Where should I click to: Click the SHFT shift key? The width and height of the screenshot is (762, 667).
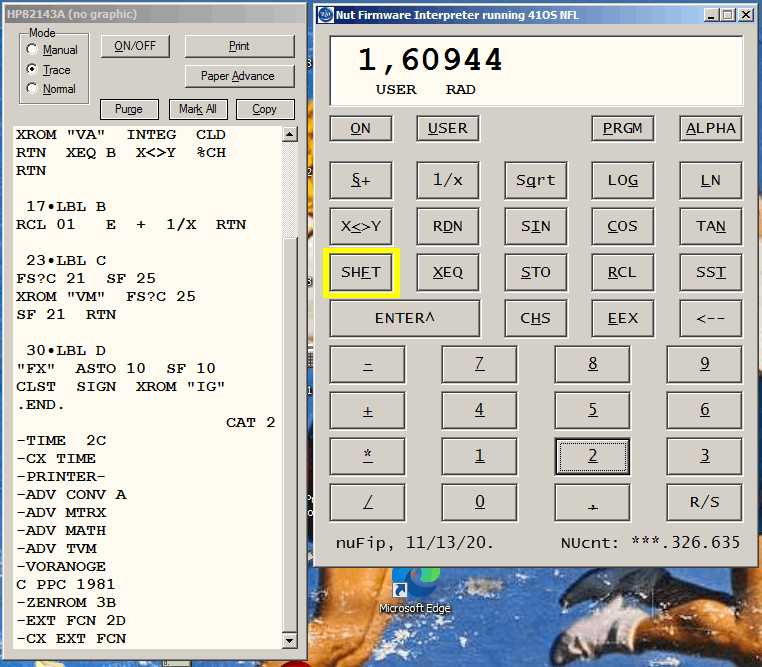click(361, 272)
